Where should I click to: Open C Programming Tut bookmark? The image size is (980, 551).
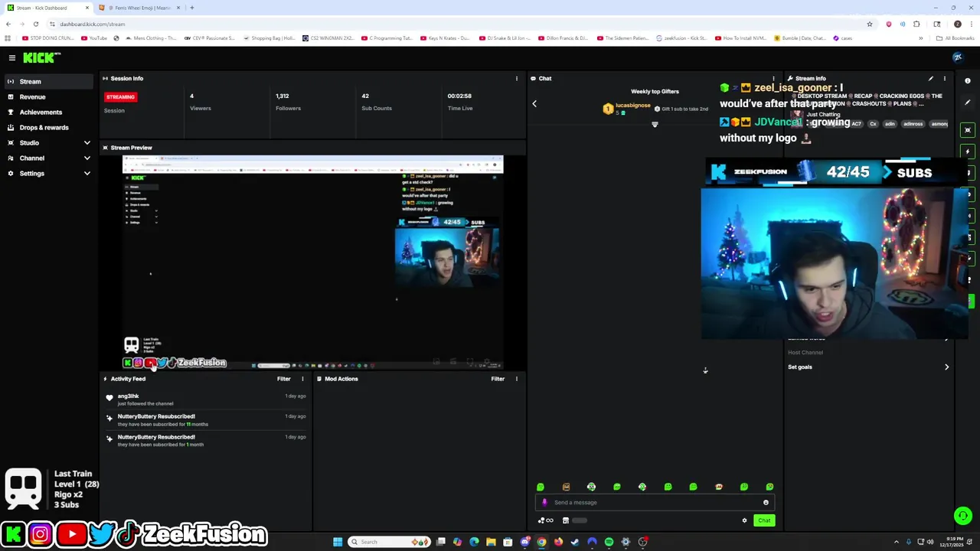click(x=387, y=38)
